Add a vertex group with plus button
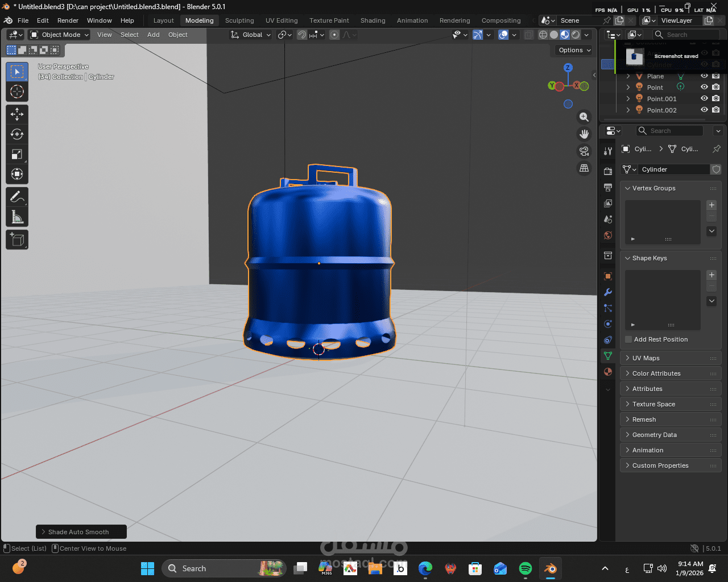728x582 pixels. coord(712,205)
